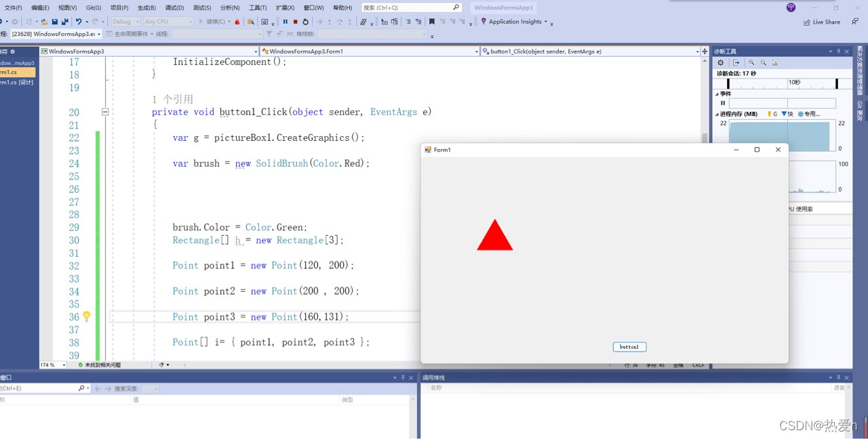Click the 生命周期事件 toolbar button
This screenshot has height=439, width=868.
coord(129,34)
